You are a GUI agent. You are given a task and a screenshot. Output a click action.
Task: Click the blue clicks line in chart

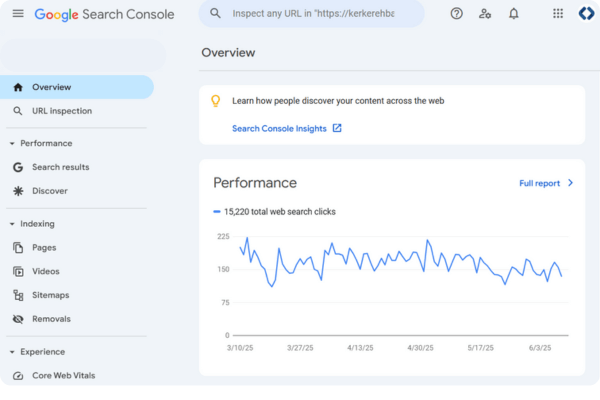pyautogui.click(x=401, y=262)
